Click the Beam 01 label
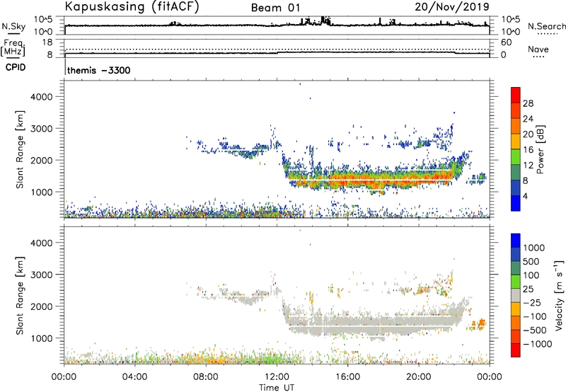566x392 pixels. pyautogui.click(x=276, y=8)
